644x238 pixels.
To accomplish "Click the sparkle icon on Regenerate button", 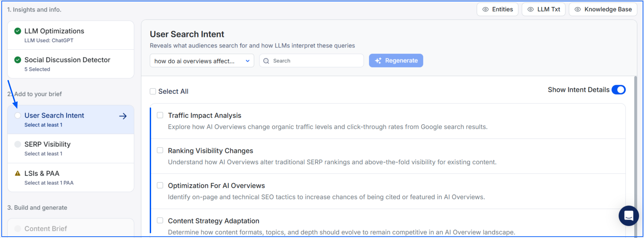I will [x=378, y=61].
